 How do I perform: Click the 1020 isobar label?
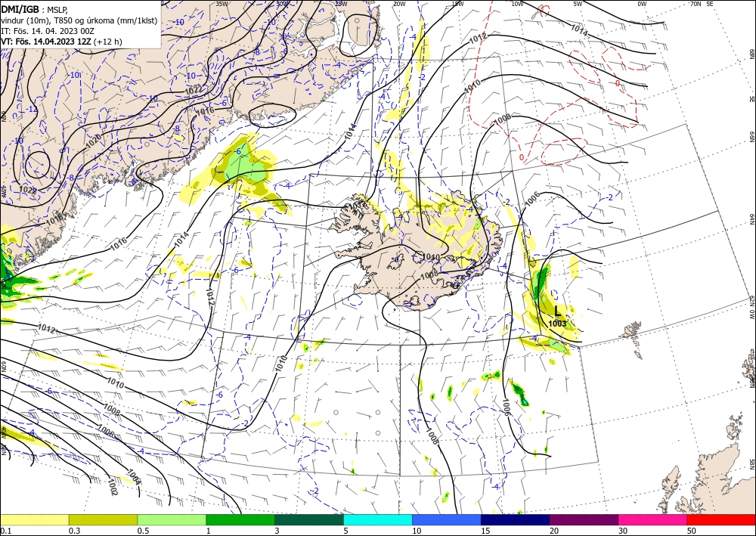pos(94,141)
